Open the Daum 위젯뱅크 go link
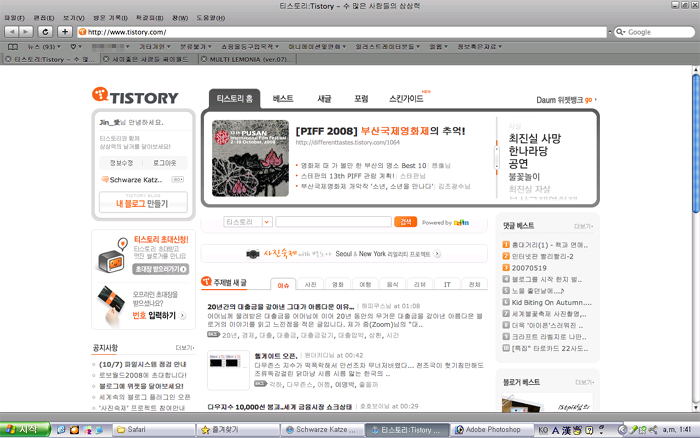700x438 pixels. tap(566, 100)
